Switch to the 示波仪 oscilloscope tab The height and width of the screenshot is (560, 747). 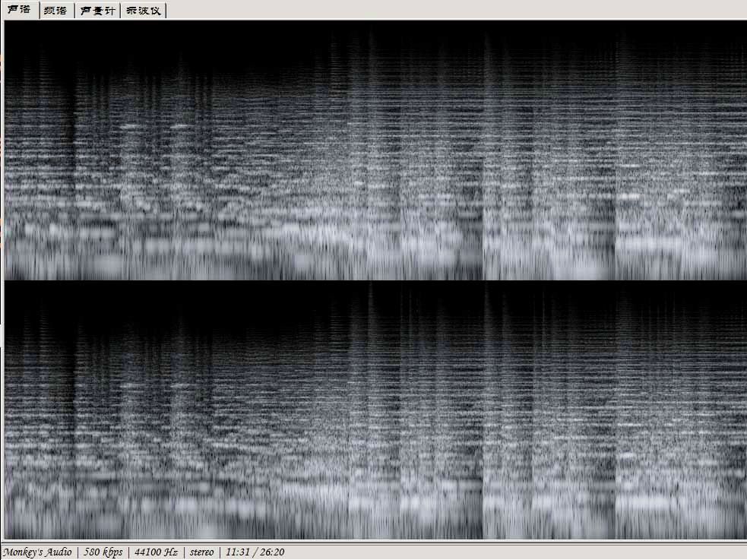[143, 11]
